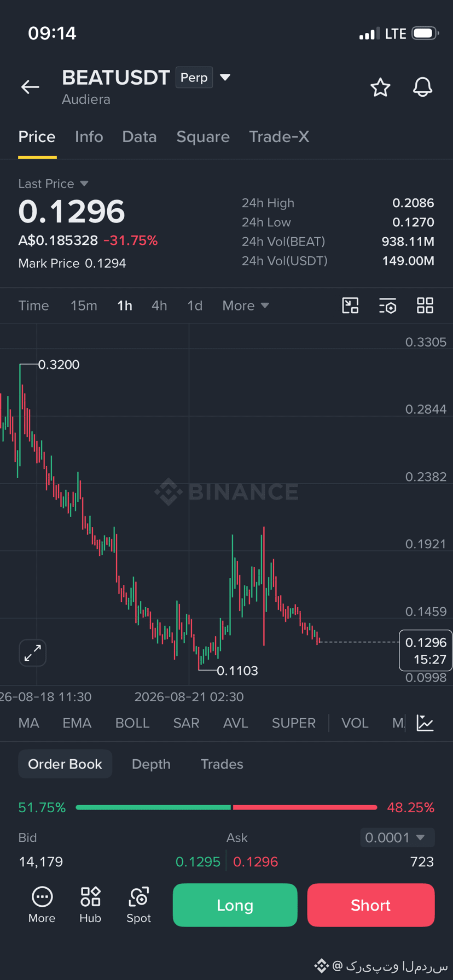This screenshot has height=980, width=453.
Task: Switch to the Trades tab
Action: point(222,764)
